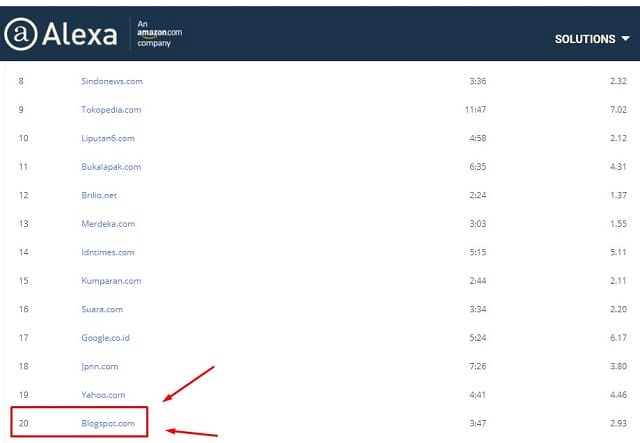Open the Solutions dropdown menu
Screen dimensions: 640x443
click(x=592, y=39)
